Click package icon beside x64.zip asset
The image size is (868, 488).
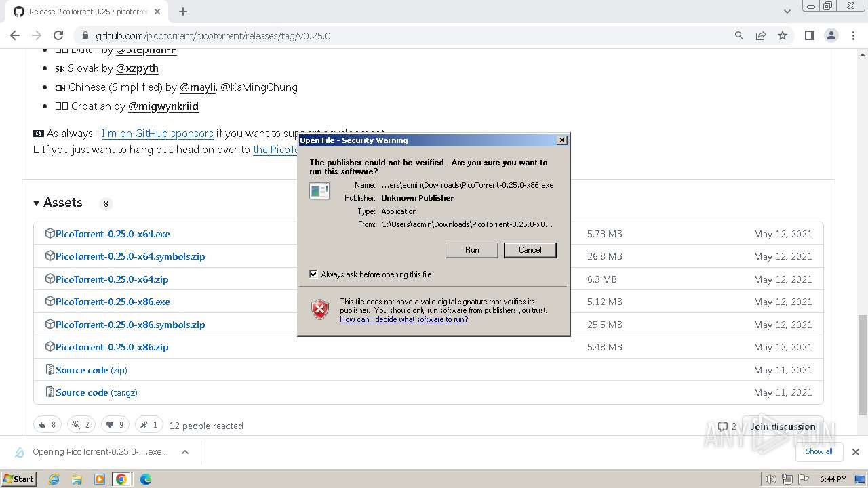click(x=50, y=279)
